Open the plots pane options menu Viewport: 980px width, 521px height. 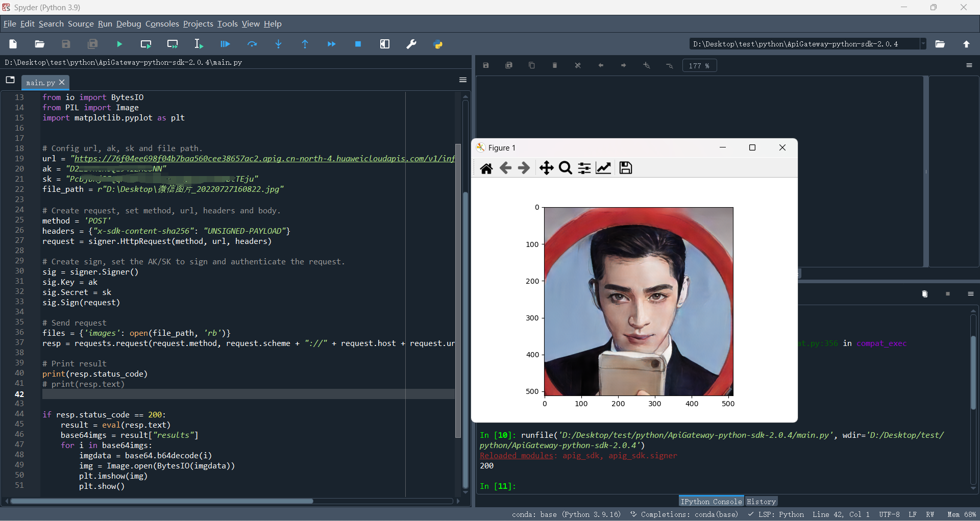click(969, 65)
